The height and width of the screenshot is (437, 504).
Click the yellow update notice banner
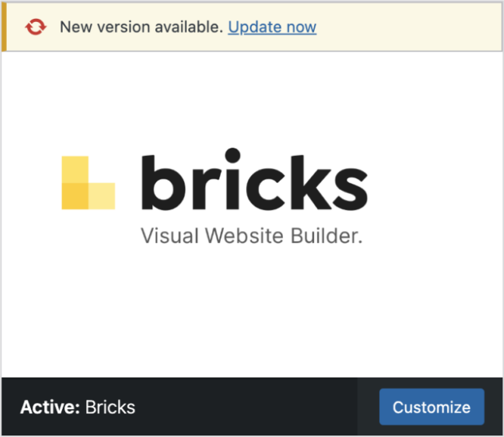click(x=409, y=27)
